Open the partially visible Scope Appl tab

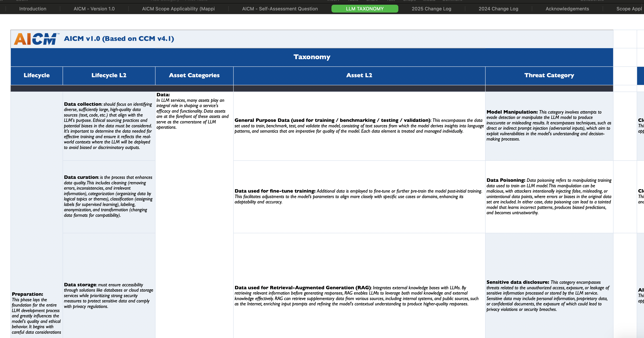coord(629,9)
